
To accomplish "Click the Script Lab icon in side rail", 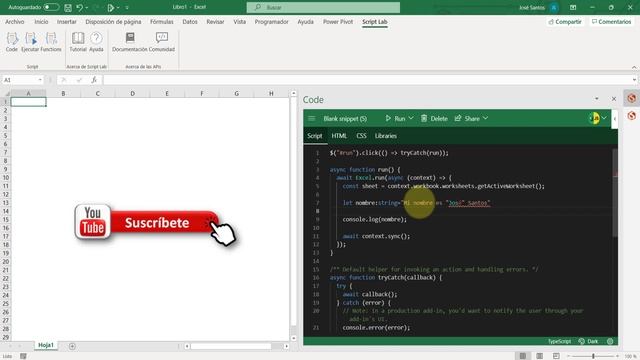I will point(632,98).
